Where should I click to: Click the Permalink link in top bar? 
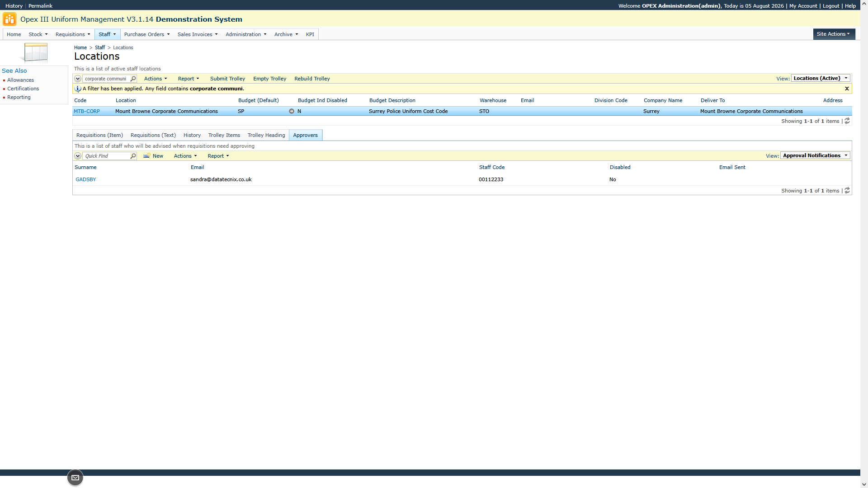point(40,6)
